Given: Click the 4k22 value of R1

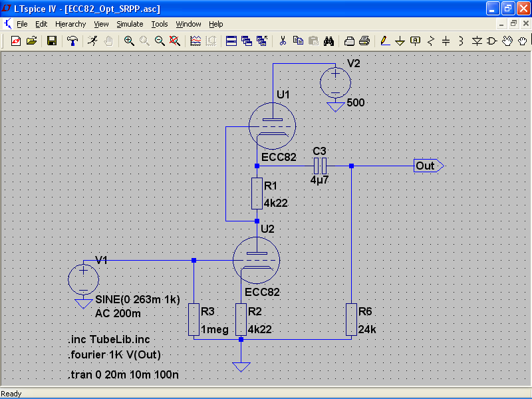Looking at the screenshot, I should (276, 203).
